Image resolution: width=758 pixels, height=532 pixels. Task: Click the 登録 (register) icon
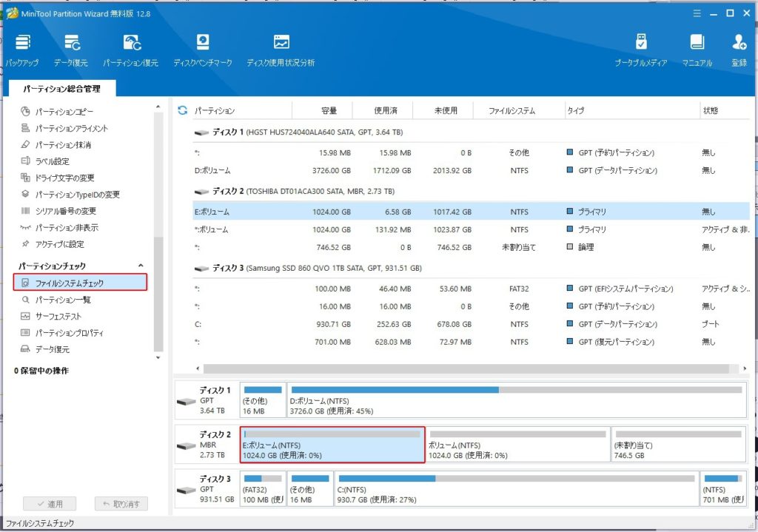point(739,50)
